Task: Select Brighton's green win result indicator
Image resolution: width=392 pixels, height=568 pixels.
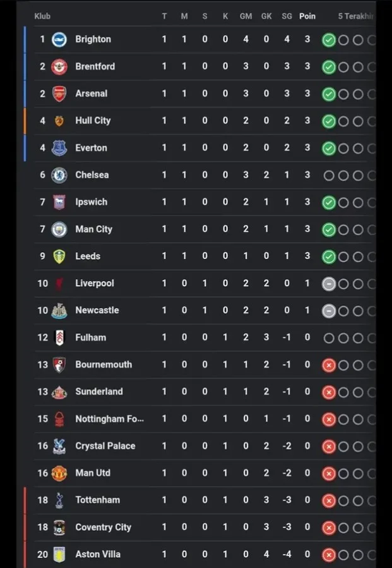Action: (329, 40)
